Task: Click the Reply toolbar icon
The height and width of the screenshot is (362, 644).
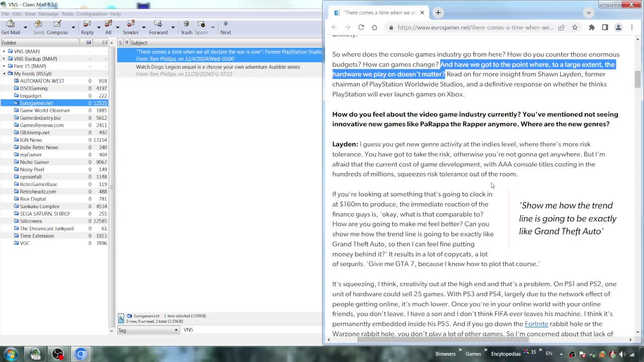Action: [x=87, y=27]
